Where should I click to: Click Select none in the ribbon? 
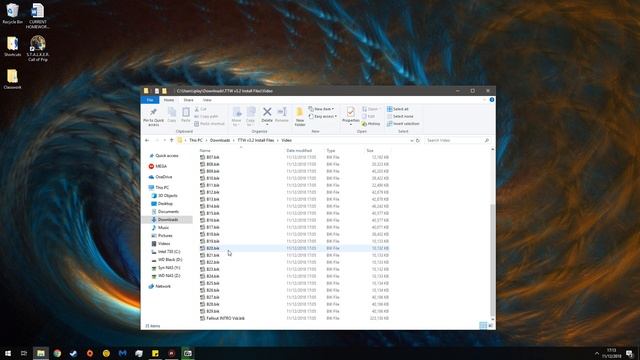click(x=400, y=116)
